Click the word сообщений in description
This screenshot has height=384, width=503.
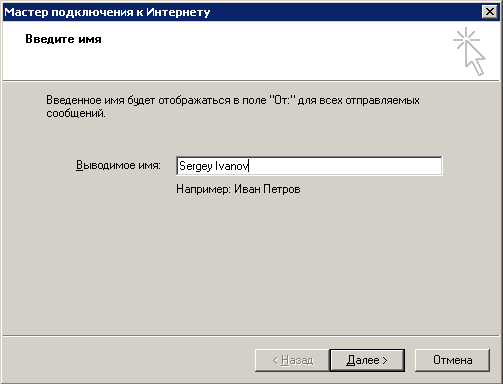76,114
